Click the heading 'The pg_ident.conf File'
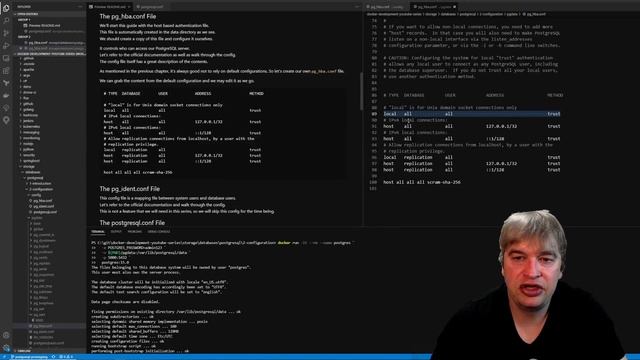This screenshot has height=360, width=640. [x=129, y=189]
